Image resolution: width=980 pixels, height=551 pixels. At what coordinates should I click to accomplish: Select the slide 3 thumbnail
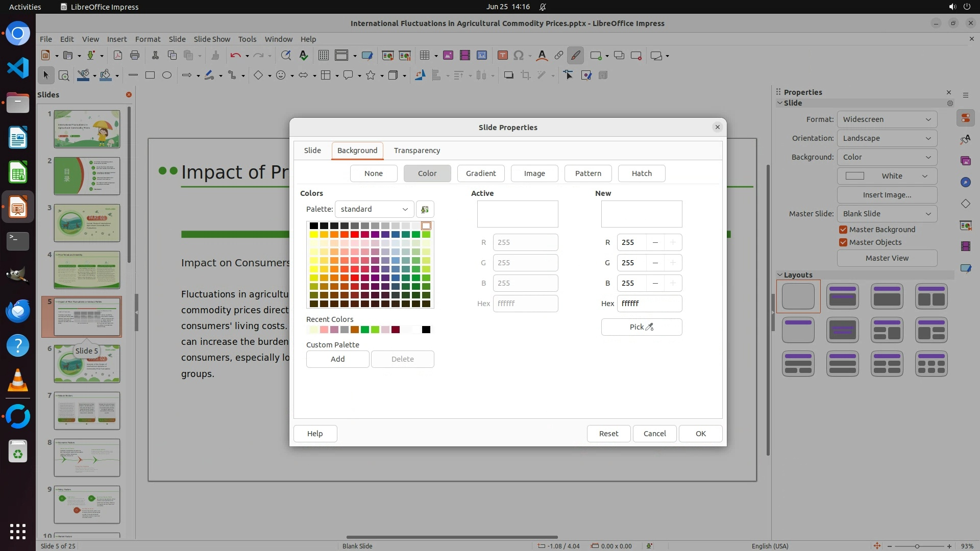[87, 223]
